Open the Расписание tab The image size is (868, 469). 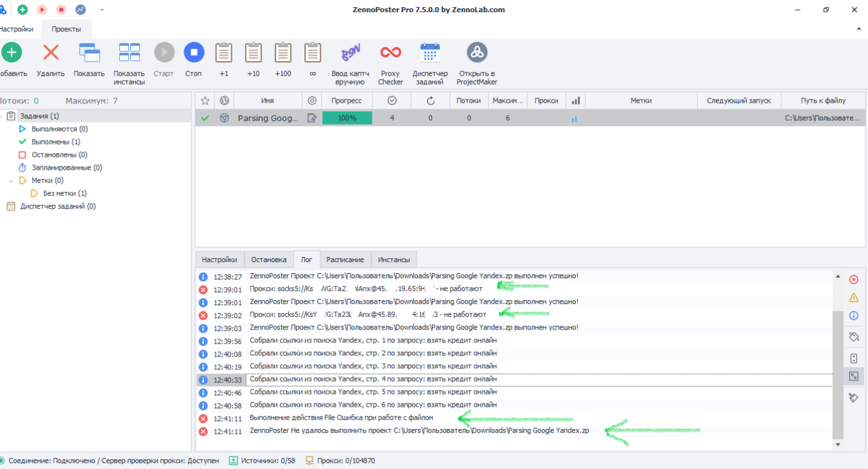pyautogui.click(x=345, y=260)
